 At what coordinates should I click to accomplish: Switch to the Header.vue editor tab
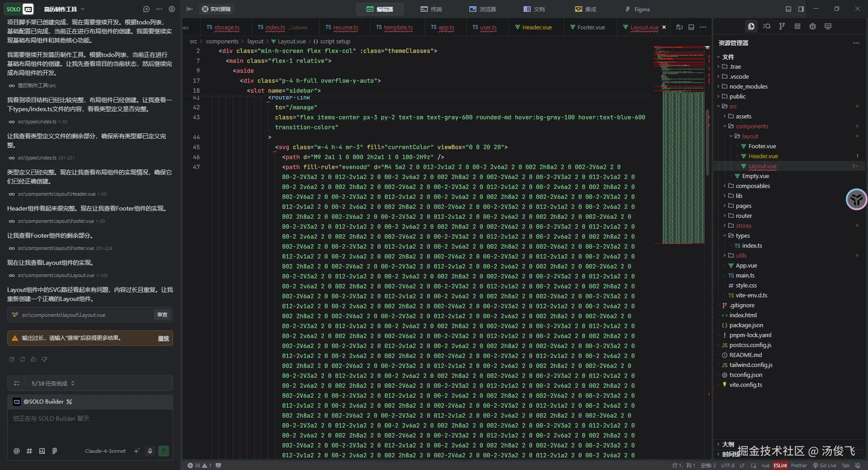pos(537,27)
